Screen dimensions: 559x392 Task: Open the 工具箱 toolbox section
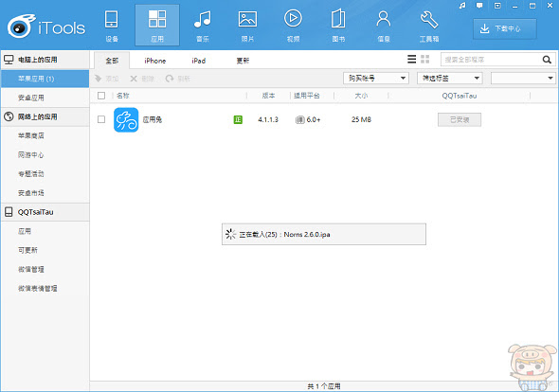pyautogui.click(x=429, y=26)
